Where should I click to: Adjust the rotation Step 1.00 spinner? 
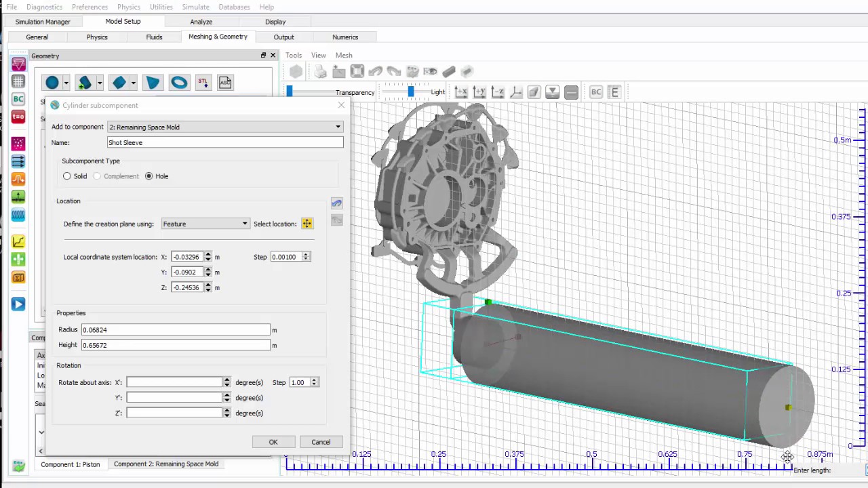(x=314, y=382)
